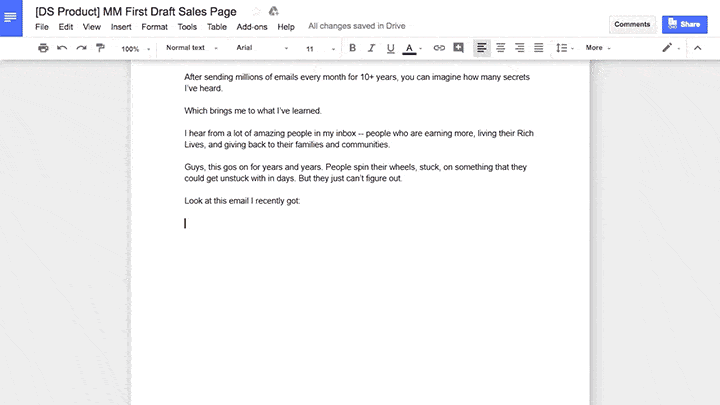Click the paragraph starting 'Guys, this gos on'

(355, 173)
